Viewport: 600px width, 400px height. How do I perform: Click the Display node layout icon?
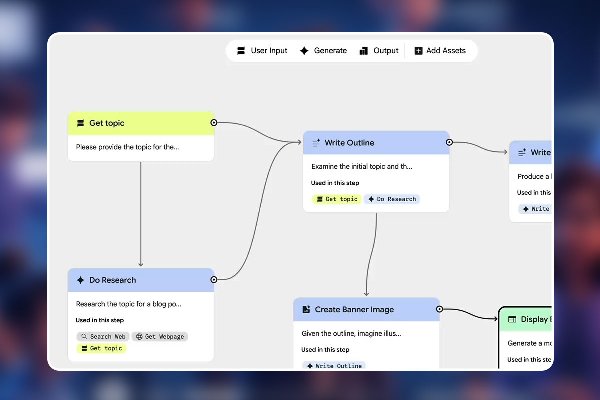[x=512, y=319]
